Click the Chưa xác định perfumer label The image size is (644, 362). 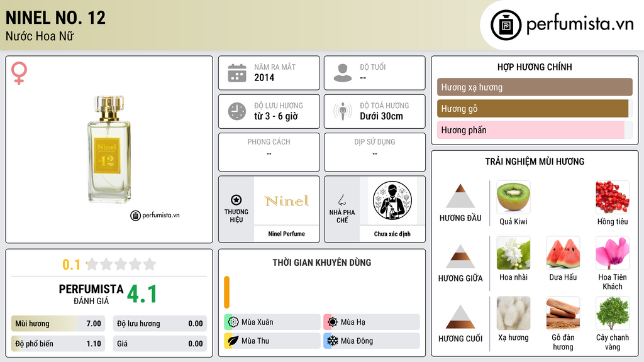tap(392, 234)
